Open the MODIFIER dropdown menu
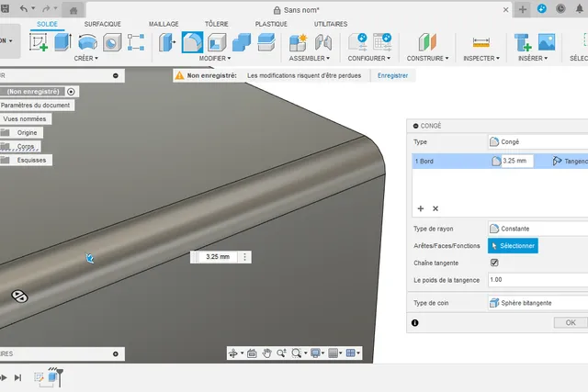588x392 pixels. coord(215,59)
